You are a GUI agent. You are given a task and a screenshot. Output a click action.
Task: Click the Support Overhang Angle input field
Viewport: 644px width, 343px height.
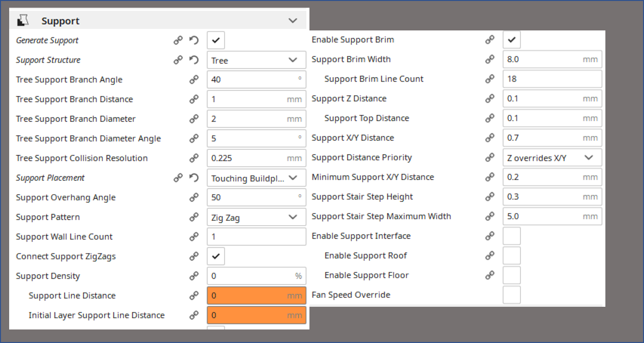[256, 198]
